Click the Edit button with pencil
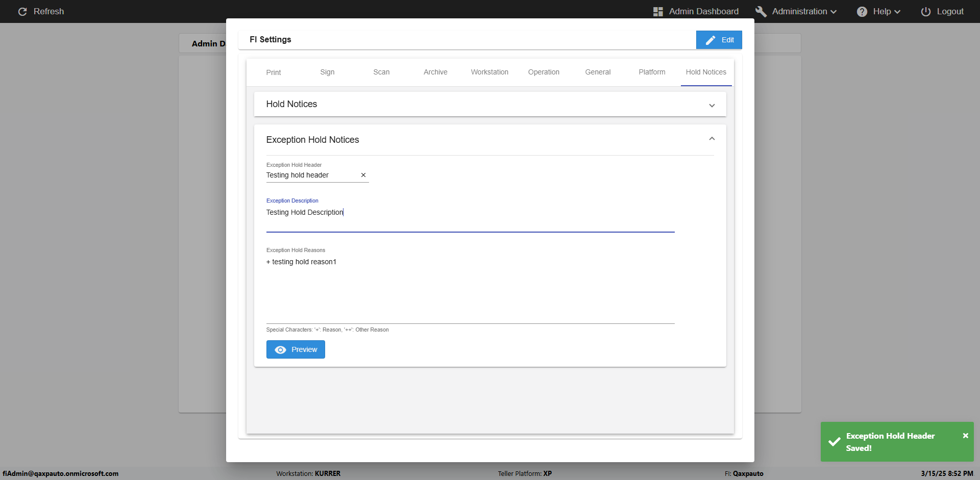Screen dimensions: 980x480 (719, 40)
